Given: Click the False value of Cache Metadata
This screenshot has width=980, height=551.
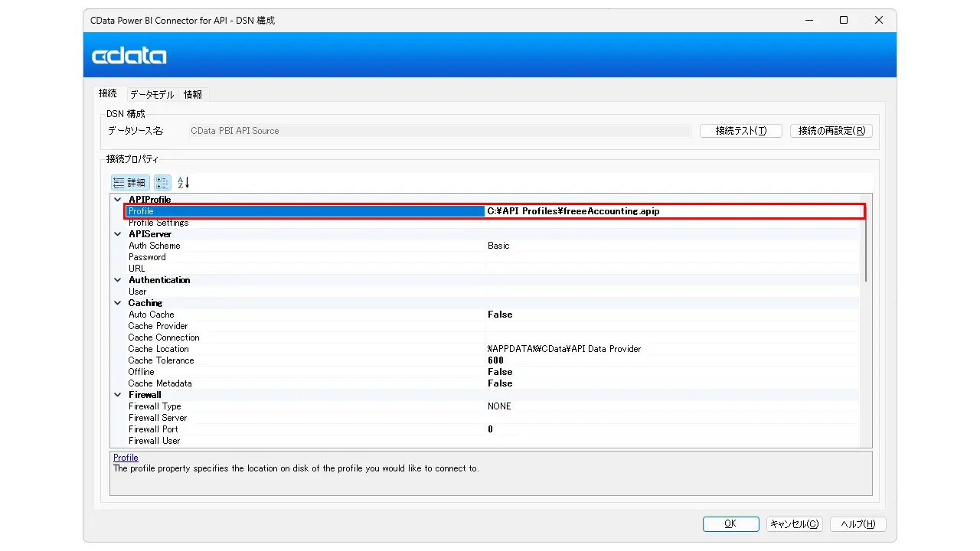Looking at the screenshot, I should [x=500, y=383].
